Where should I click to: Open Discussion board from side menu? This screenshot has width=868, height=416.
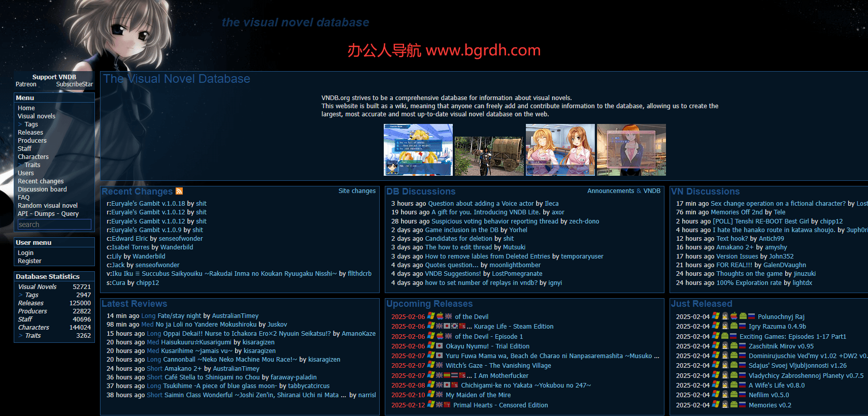coord(42,189)
